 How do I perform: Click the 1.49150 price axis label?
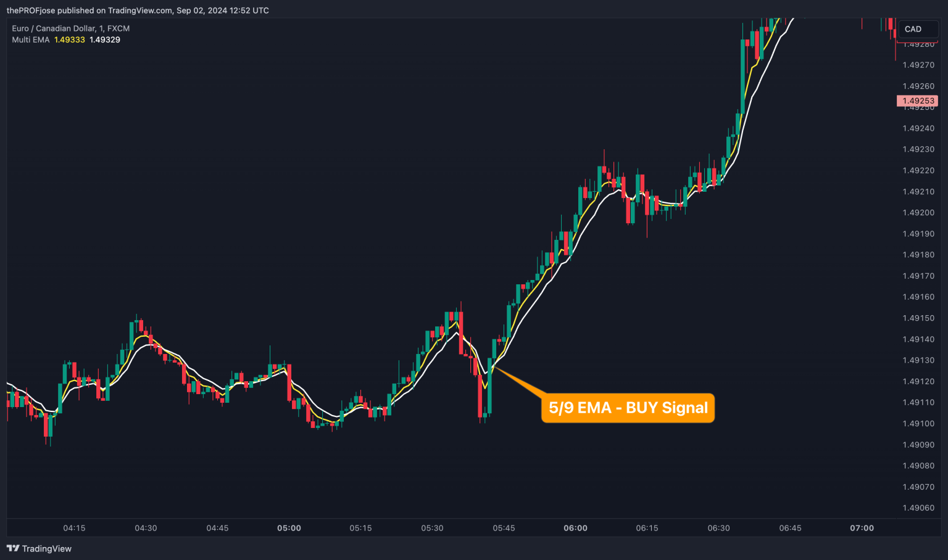pyautogui.click(x=918, y=318)
